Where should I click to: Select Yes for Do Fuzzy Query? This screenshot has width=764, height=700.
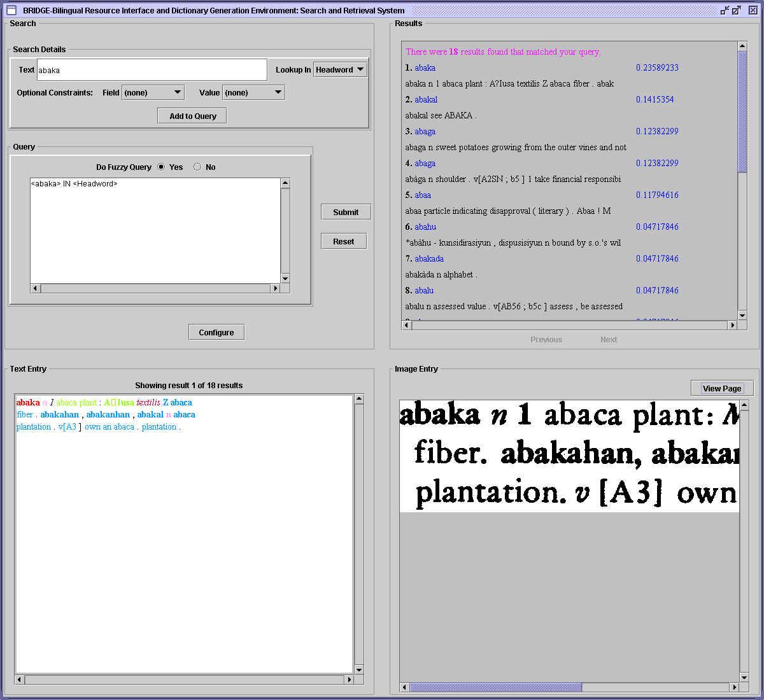pyautogui.click(x=161, y=167)
